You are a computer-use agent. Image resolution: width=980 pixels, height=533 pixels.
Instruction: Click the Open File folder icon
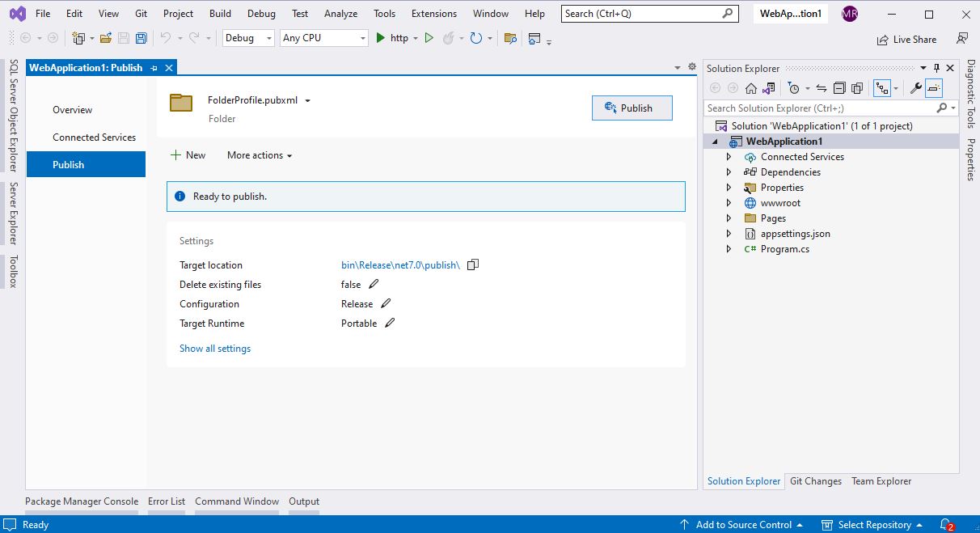pyautogui.click(x=106, y=38)
